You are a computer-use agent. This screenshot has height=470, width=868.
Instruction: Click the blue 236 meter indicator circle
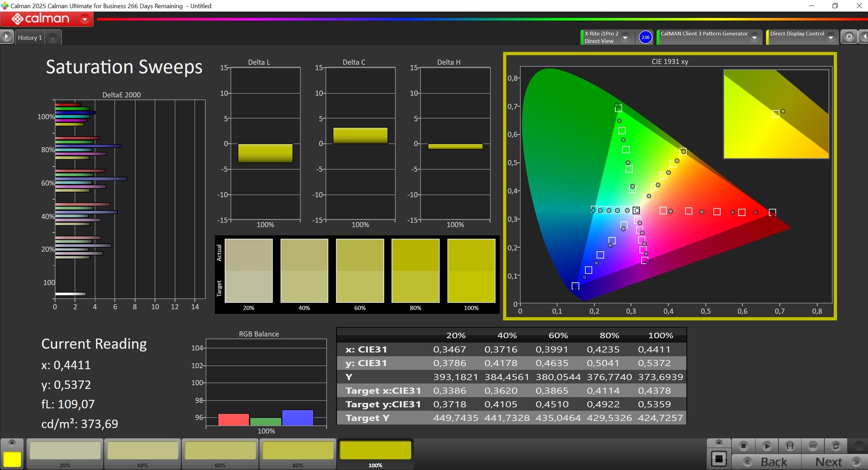point(646,37)
